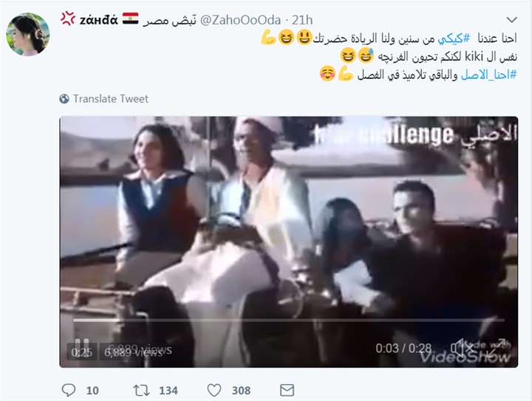This screenshot has height=401, width=532.
Task: Share via direct message envelope icon
Action: tap(287, 390)
